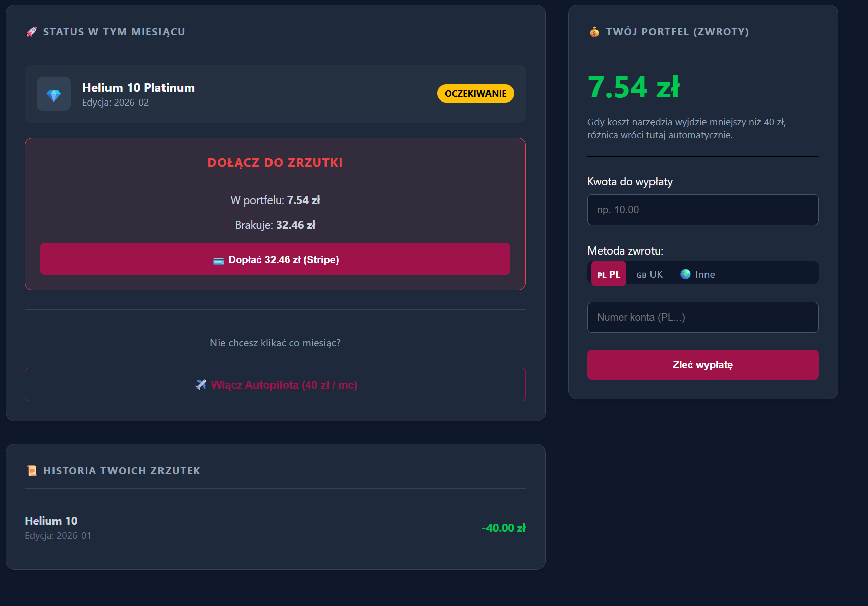
Task: Choose Inne refund method option
Action: click(698, 274)
